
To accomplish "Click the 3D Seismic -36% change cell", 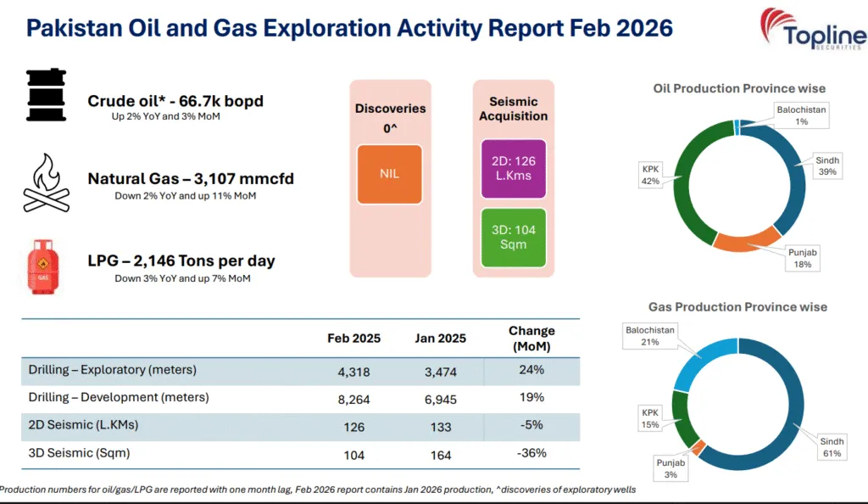I will point(531,453).
